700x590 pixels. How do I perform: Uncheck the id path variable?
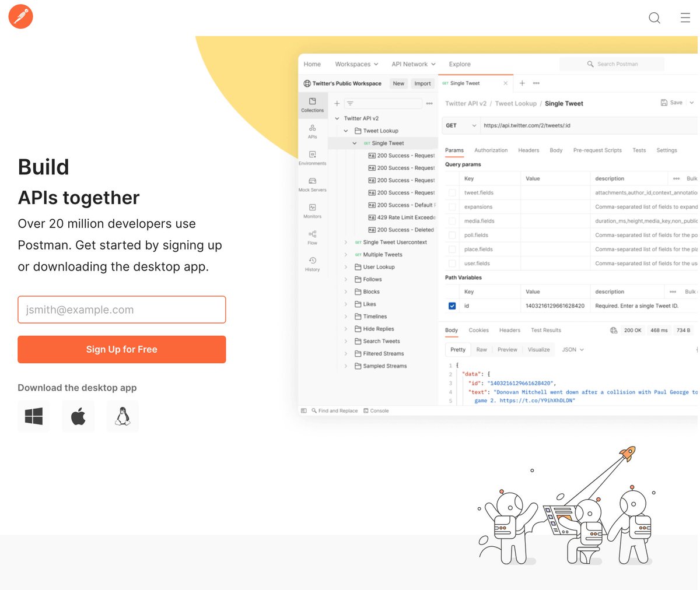coord(452,305)
